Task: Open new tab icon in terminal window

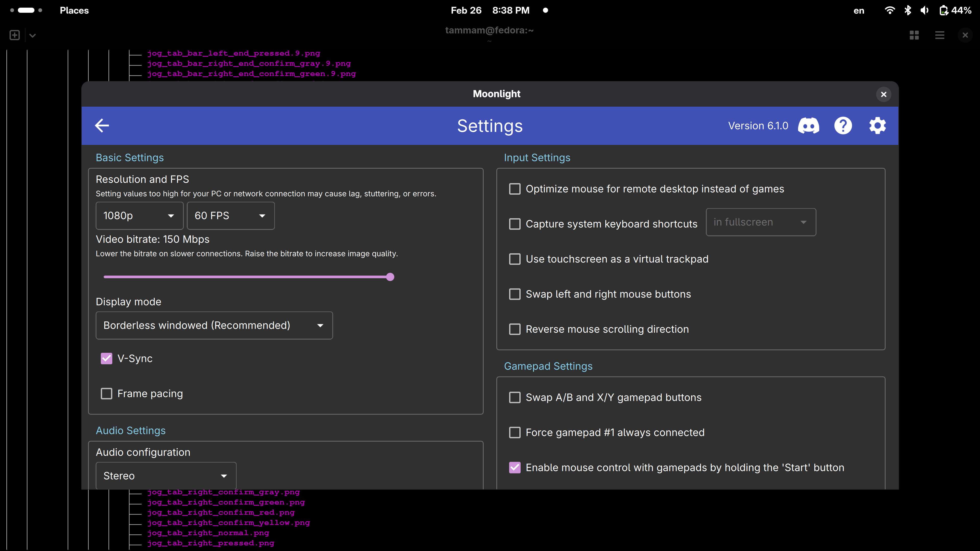Action: pos(15,35)
